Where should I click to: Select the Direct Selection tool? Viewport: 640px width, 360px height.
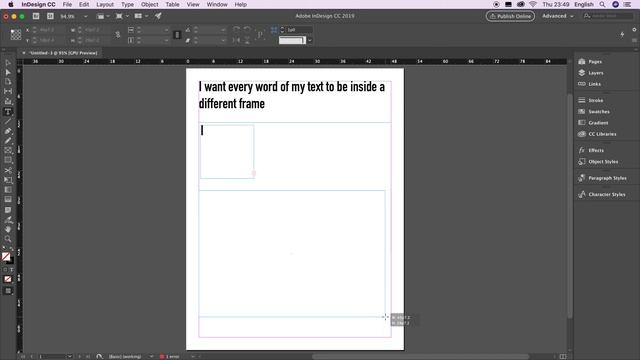click(x=8, y=72)
